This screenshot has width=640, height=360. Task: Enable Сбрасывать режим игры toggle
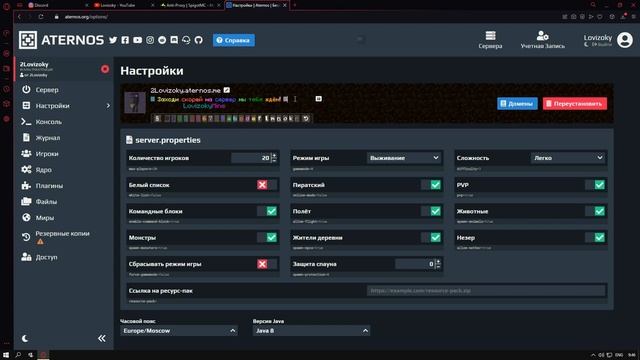tap(267, 264)
